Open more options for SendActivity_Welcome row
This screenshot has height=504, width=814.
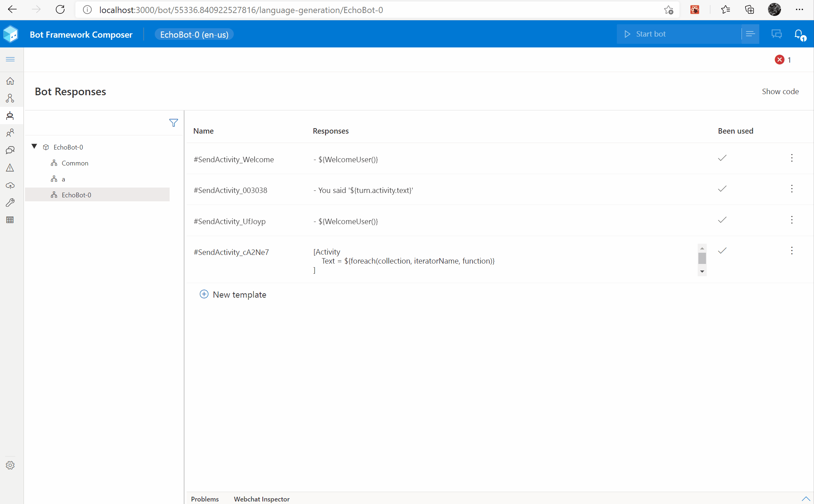[792, 158]
